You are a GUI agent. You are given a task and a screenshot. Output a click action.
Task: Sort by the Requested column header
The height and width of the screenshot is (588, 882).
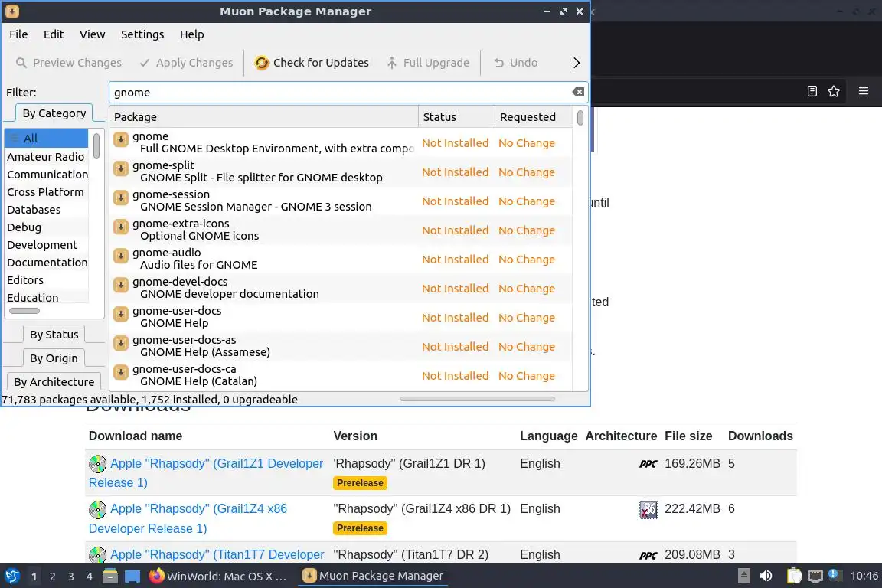click(534, 117)
